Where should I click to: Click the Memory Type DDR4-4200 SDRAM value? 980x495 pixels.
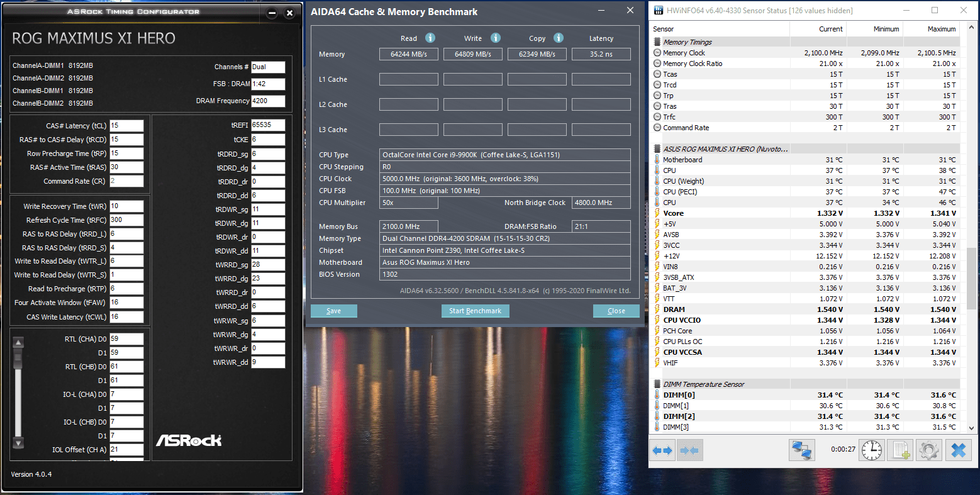(505, 238)
